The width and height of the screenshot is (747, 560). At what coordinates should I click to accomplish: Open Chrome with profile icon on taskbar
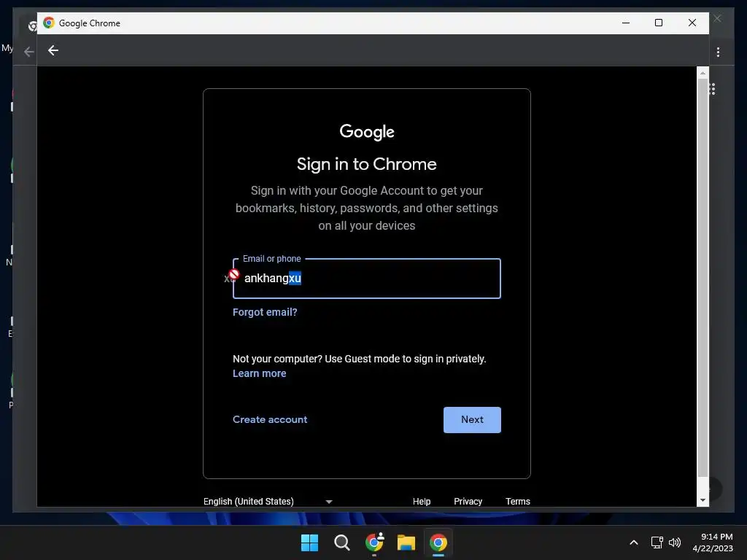tap(374, 542)
